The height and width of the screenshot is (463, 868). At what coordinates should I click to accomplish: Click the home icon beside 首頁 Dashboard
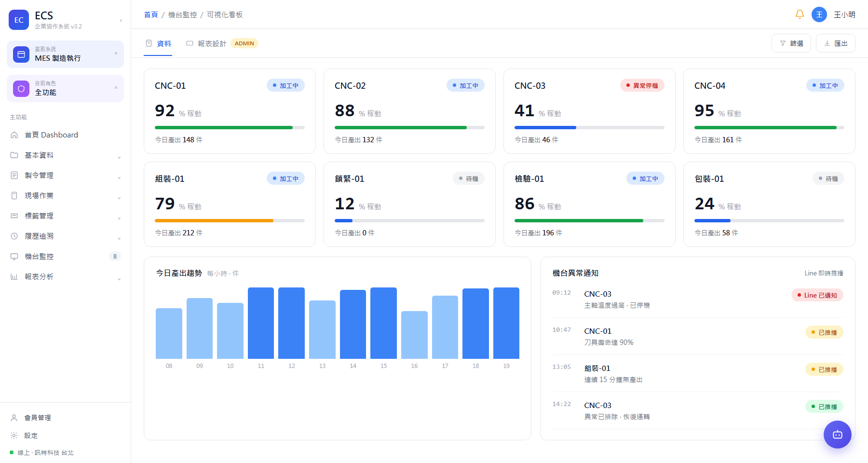coord(14,135)
